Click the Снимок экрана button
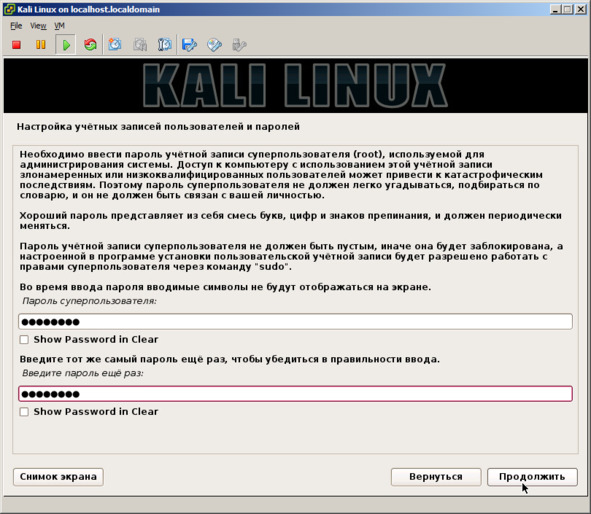 58,477
